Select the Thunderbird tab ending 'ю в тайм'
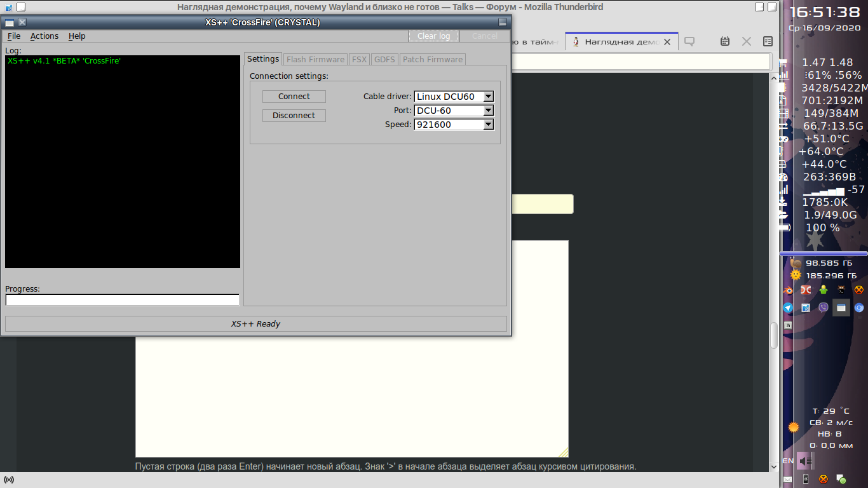This screenshot has width=868, height=488. click(535, 42)
